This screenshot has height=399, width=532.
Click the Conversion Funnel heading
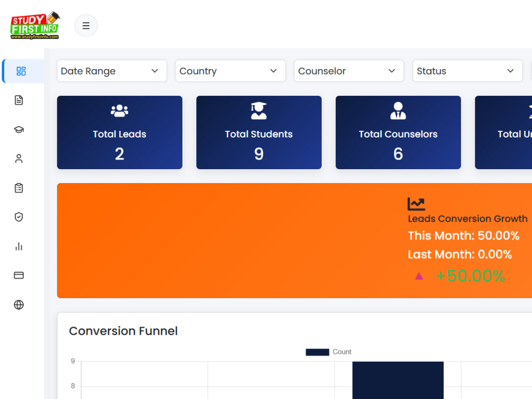coord(123,331)
